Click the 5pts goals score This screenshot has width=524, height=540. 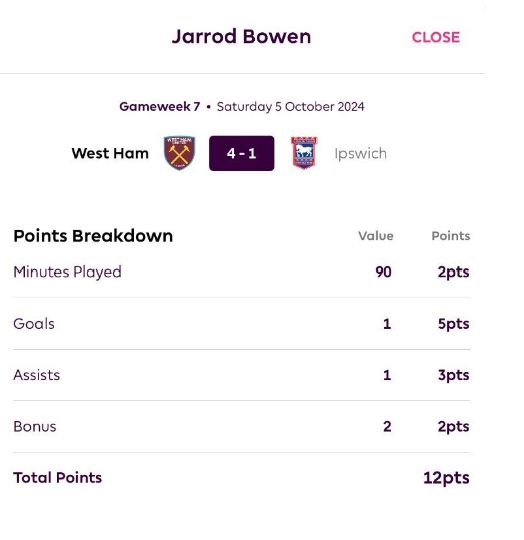point(453,324)
